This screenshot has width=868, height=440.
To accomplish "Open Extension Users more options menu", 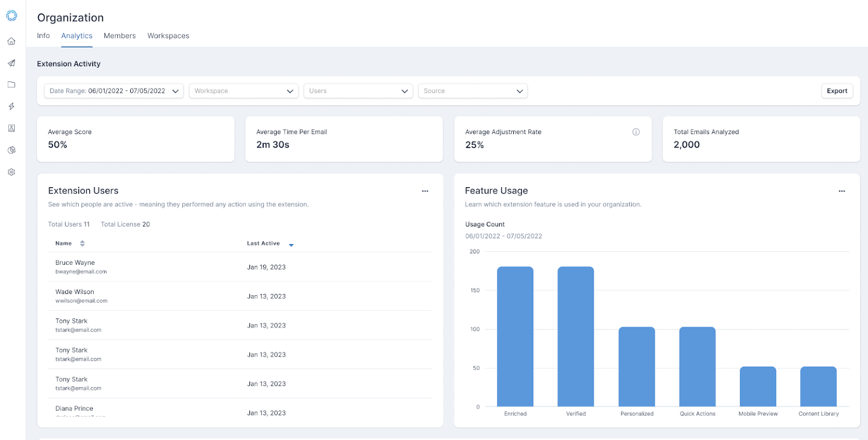I will tap(425, 191).
